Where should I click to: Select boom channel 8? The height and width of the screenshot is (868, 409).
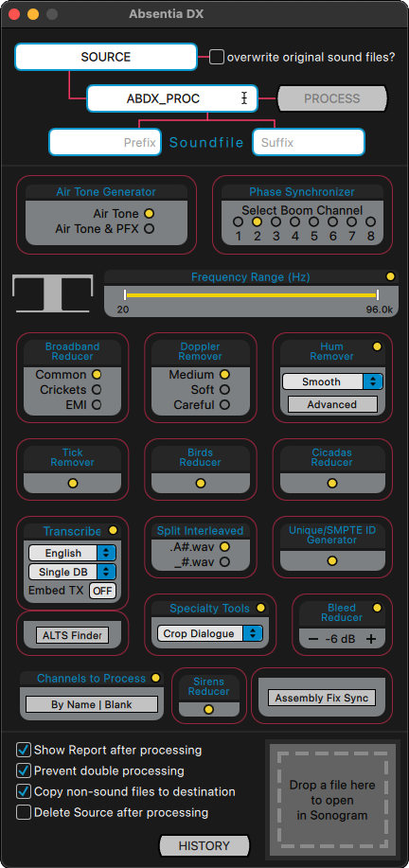[371, 222]
